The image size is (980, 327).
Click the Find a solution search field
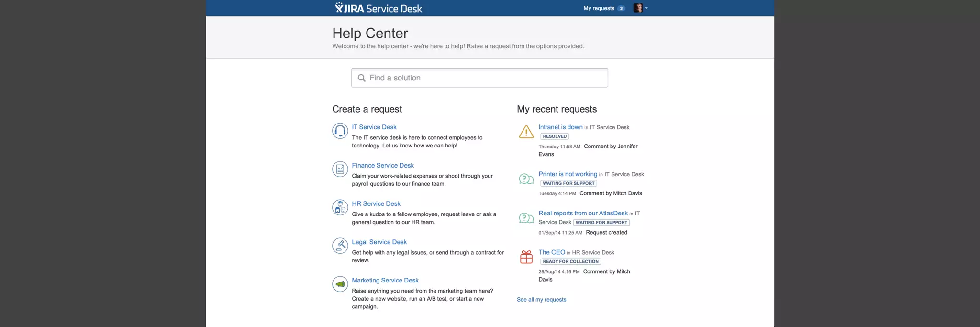(479, 78)
